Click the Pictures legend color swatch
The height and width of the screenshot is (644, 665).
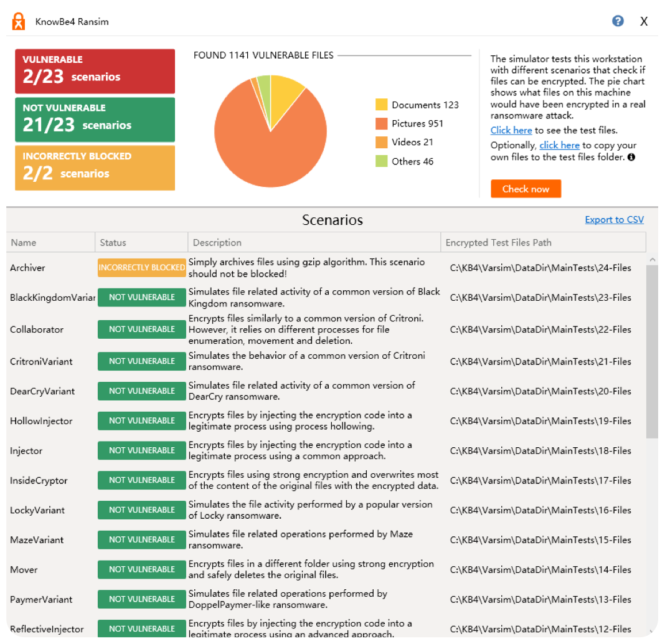tap(381, 123)
